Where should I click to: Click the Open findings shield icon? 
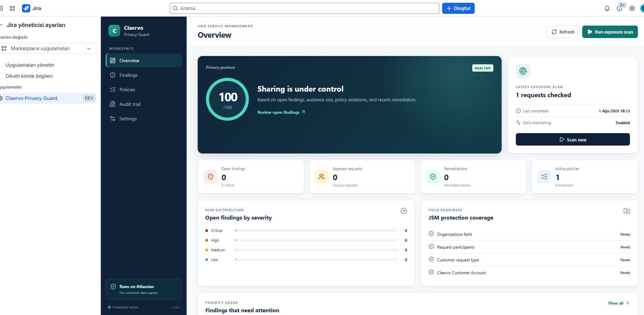pos(211,177)
